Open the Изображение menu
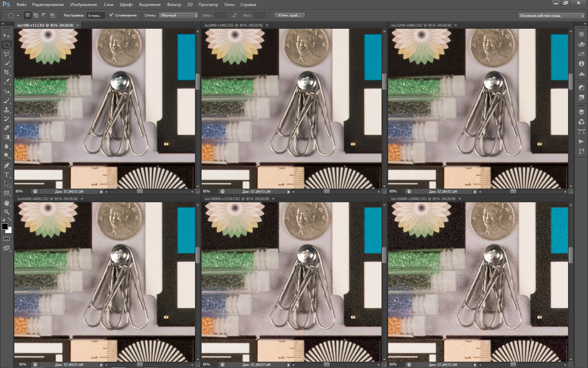This screenshot has height=368, width=588. (x=84, y=5)
